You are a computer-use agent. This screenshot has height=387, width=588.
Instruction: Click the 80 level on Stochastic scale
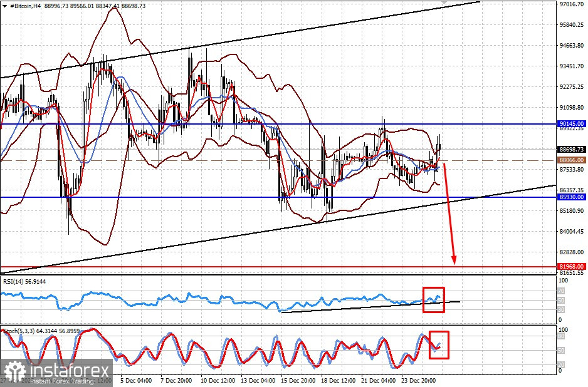562,336
